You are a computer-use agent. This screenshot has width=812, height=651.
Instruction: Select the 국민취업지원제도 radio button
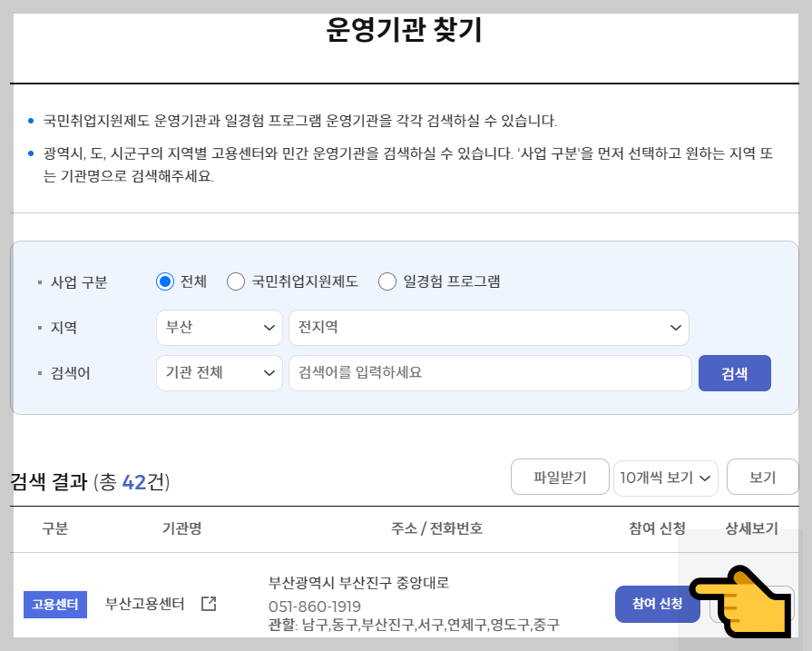point(236,281)
